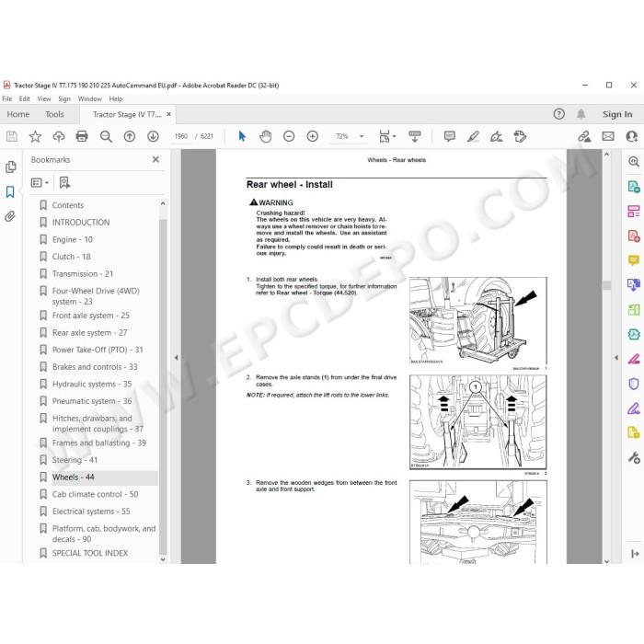The width and height of the screenshot is (644, 644).
Task: Go to next page arrow
Action: (x=153, y=136)
